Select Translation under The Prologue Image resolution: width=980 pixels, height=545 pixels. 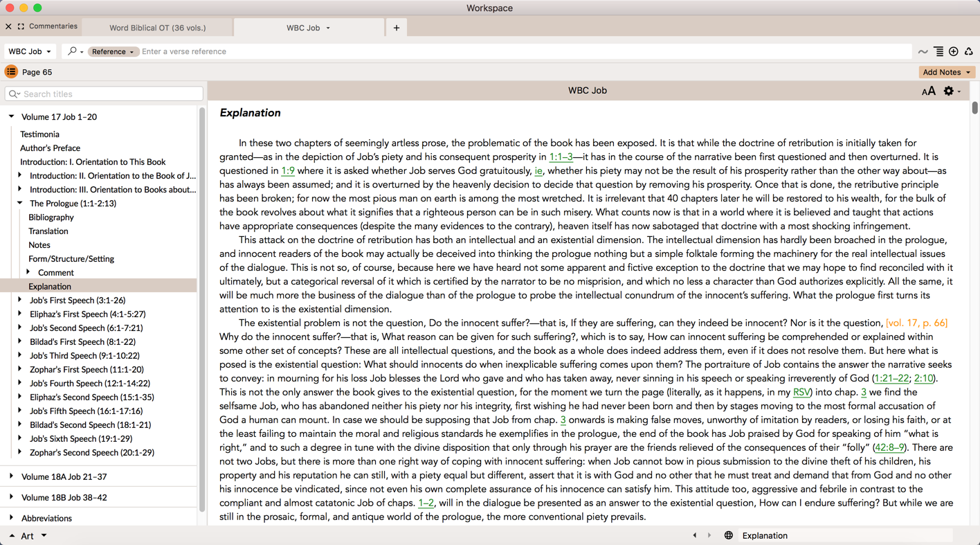tap(48, 231)
